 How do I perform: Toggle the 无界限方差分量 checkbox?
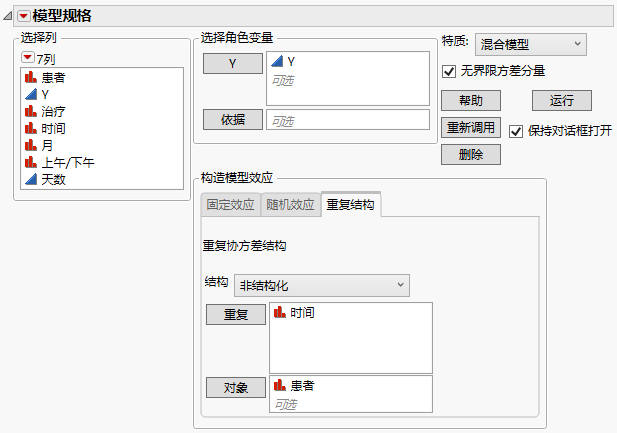449,71
